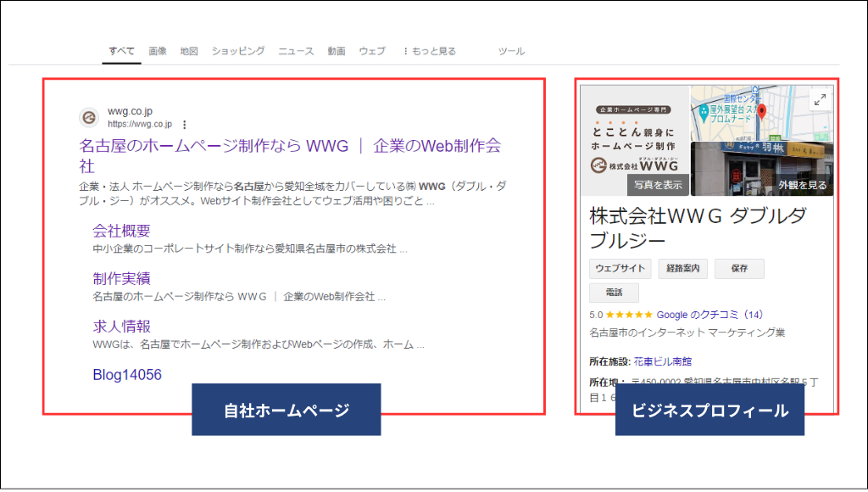Open the three-dot menu beside the wwg.co.jp URL
Viewport: 868px width, 492px height.
point(184,124)
